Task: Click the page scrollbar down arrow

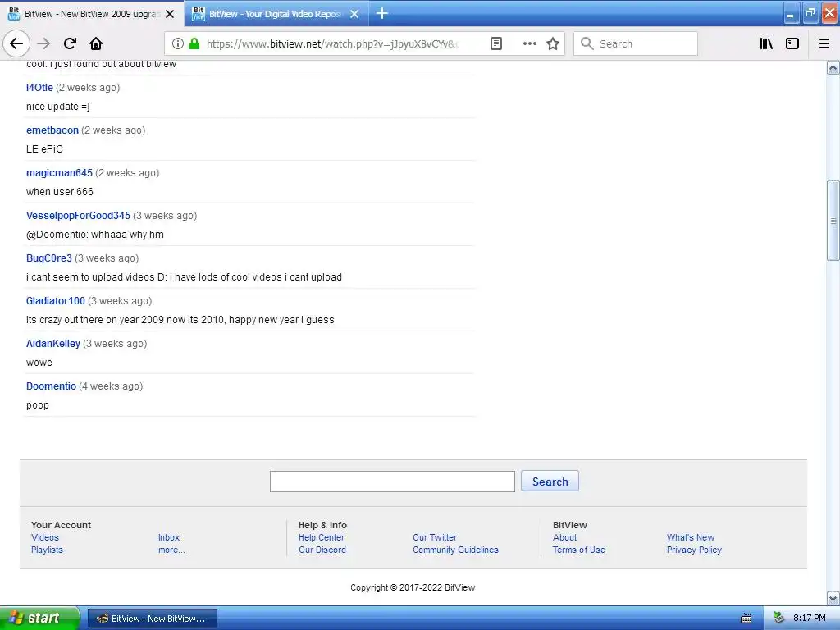Action: coord(833,598)
